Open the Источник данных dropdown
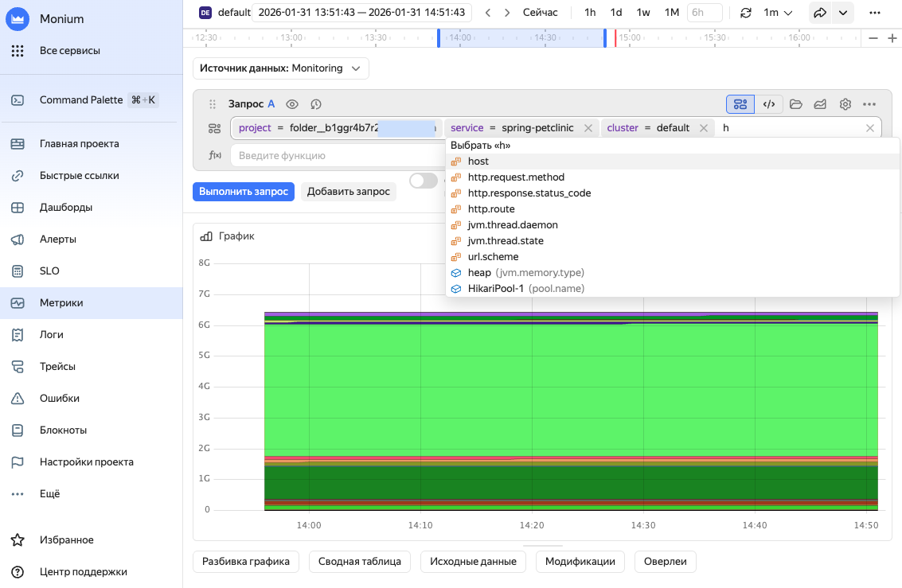The image size is (902, 588). pos(280,68)
